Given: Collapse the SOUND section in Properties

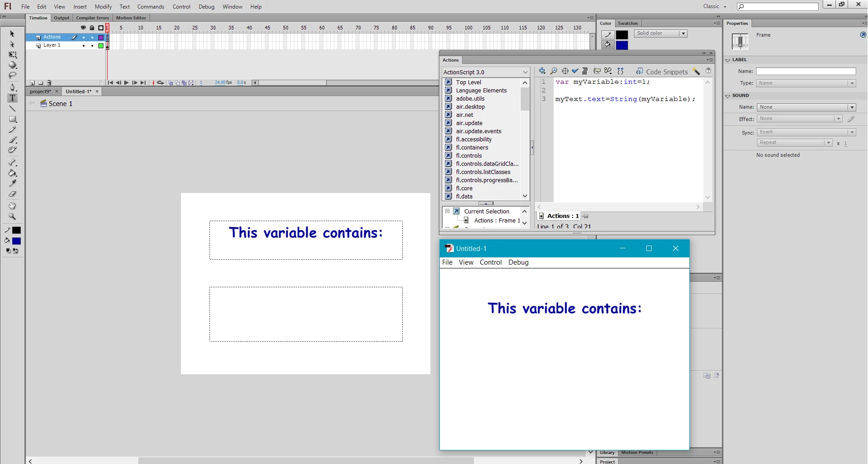Looking at the screenshot, I should tap(728, 96).
